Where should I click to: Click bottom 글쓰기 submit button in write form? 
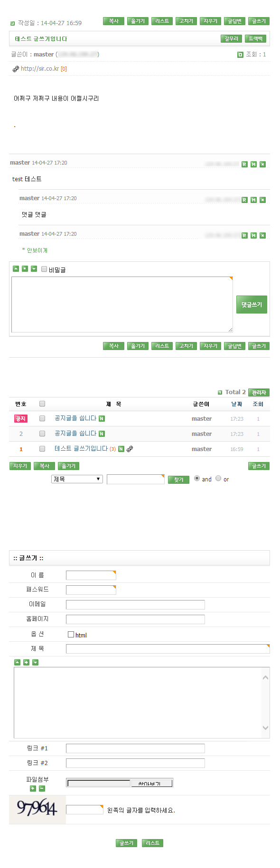(126, 843)
